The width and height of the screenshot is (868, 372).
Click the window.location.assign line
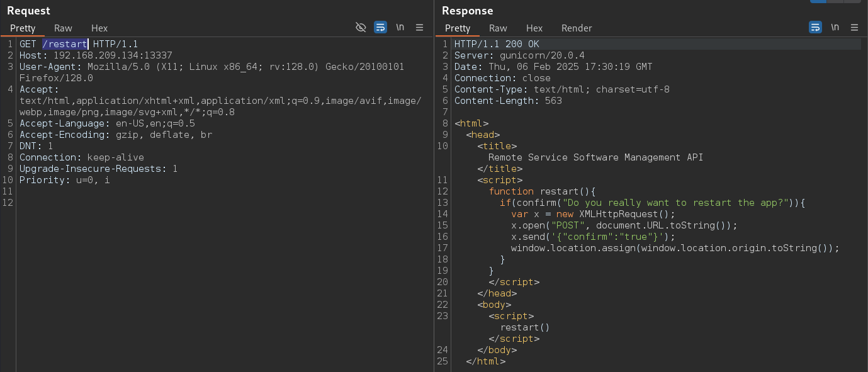675,248
